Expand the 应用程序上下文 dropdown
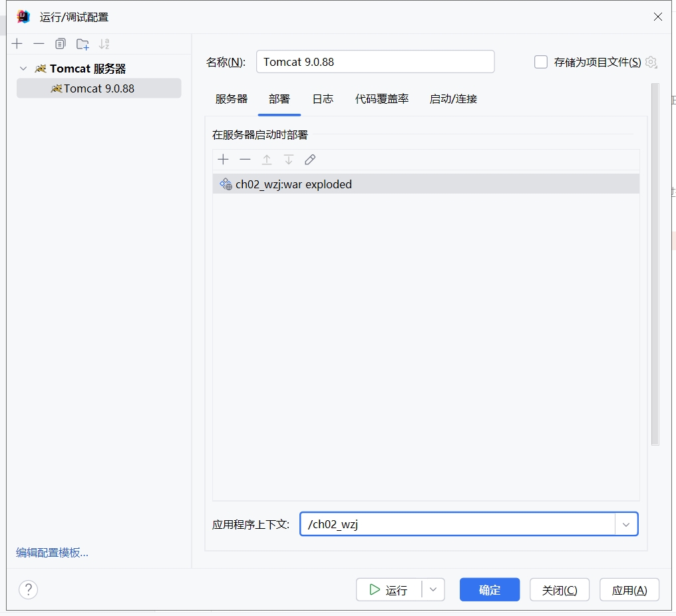Image resolution: width=676 pixels, height=616 pixels. (625, 524)
